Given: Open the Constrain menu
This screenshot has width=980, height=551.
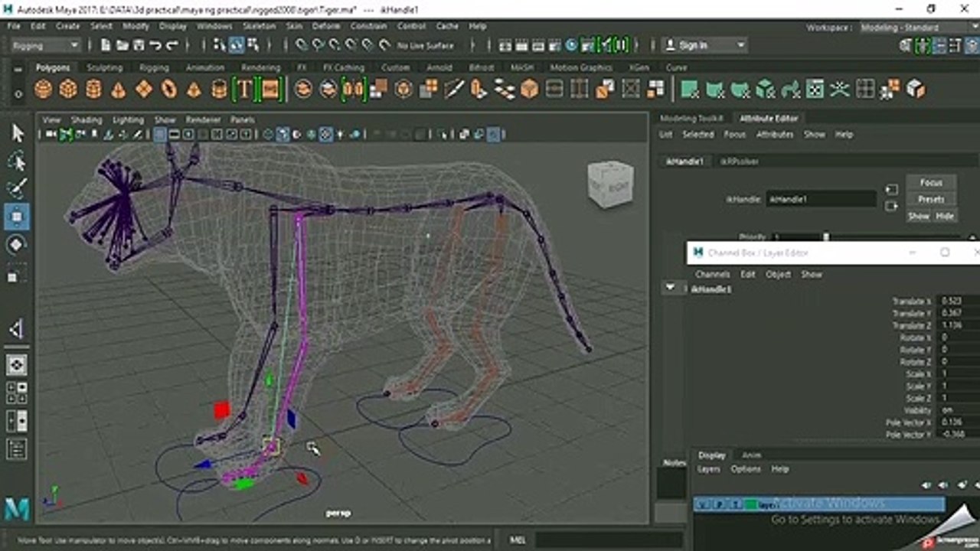Looking at the screenshot, I should click(368, 26).
